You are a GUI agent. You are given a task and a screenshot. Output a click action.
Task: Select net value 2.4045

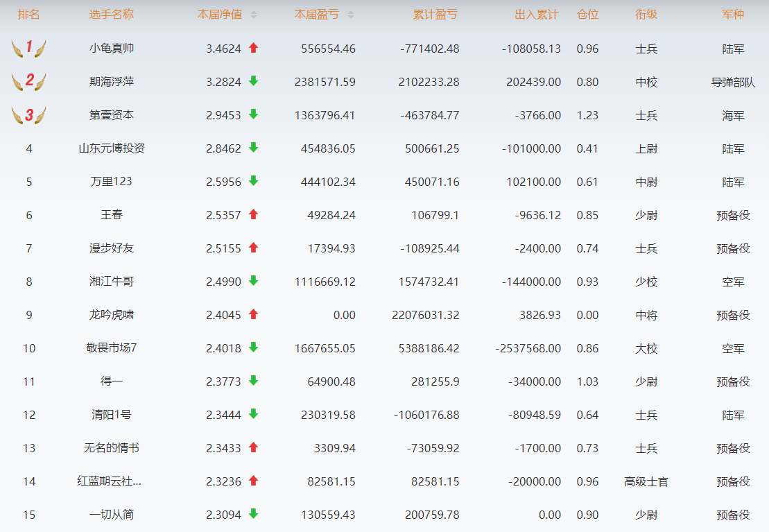coord(224,315)
